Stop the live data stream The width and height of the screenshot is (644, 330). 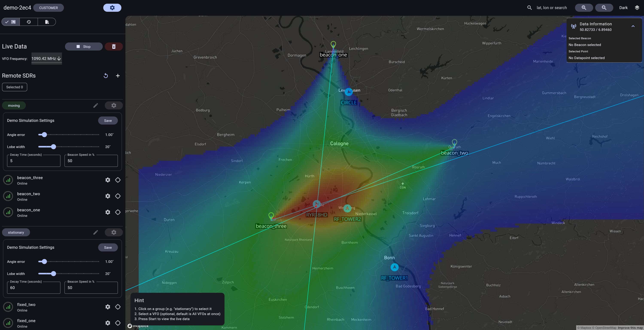84,47
